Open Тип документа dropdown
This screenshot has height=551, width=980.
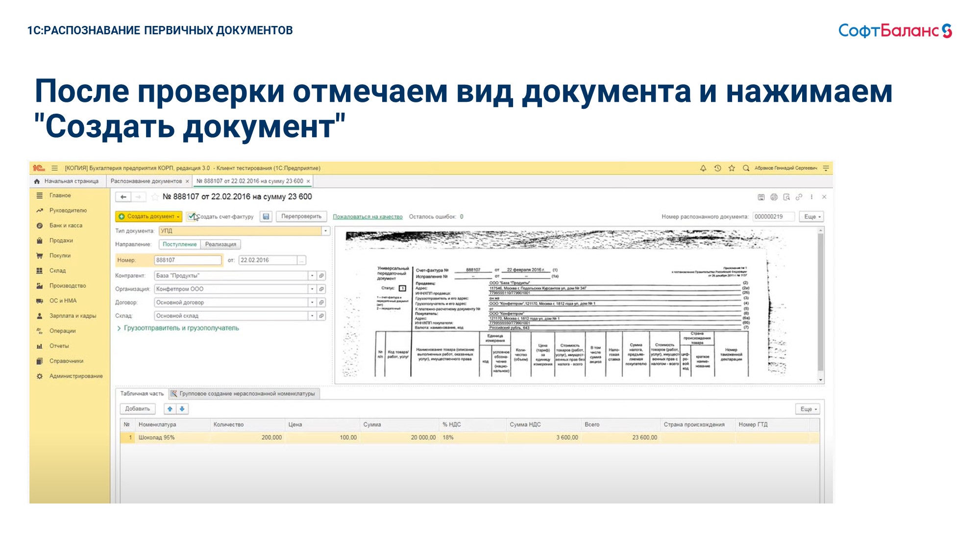(x=325, y=231)
